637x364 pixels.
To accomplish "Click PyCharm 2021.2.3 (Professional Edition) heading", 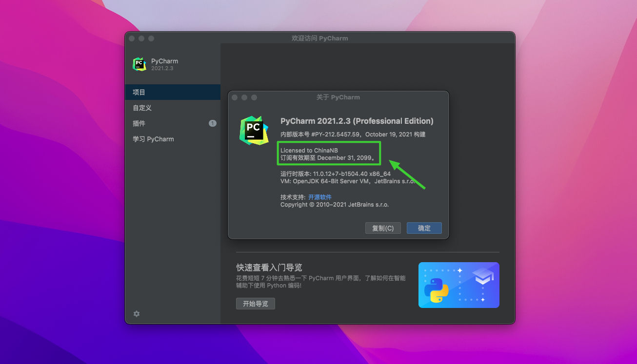I will [357, 121].
